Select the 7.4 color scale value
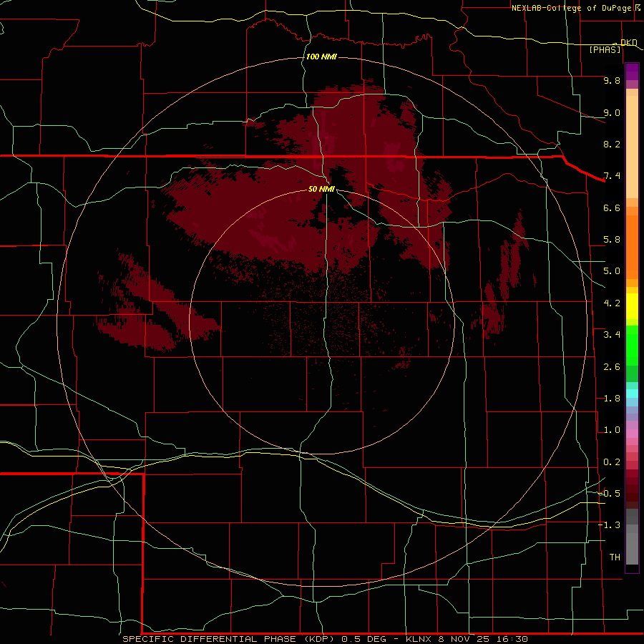The width and height of the screenshot is (644, 644). (x=612, y=176)
